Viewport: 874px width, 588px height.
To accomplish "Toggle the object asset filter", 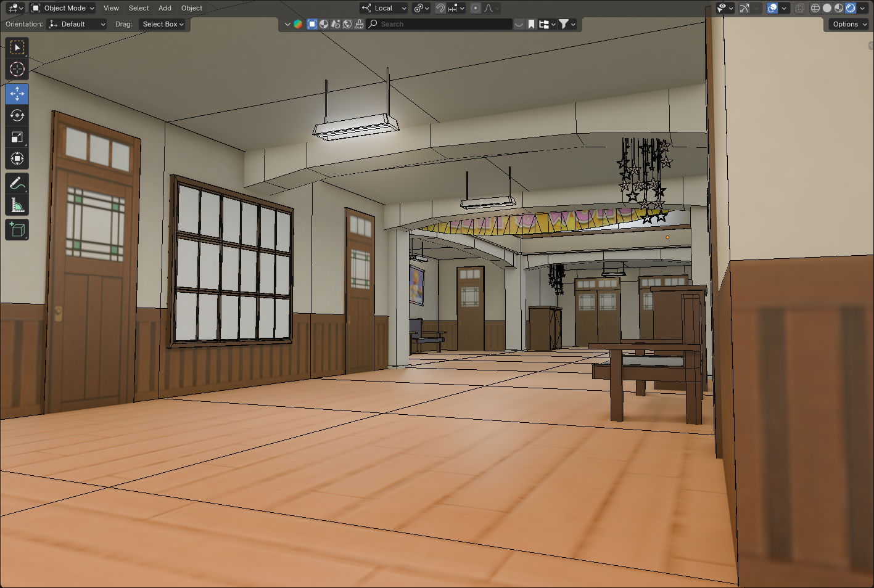I will click(312, 24).
